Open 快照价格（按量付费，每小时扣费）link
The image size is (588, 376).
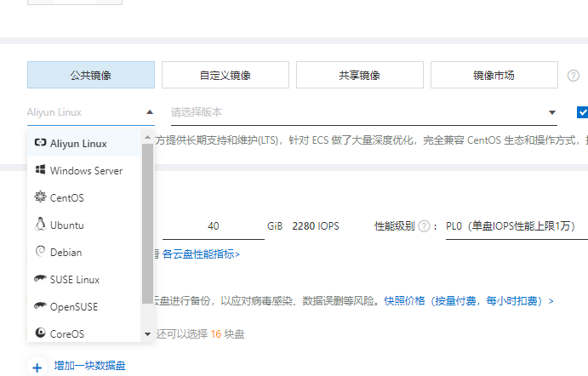(x=469, y=301)
